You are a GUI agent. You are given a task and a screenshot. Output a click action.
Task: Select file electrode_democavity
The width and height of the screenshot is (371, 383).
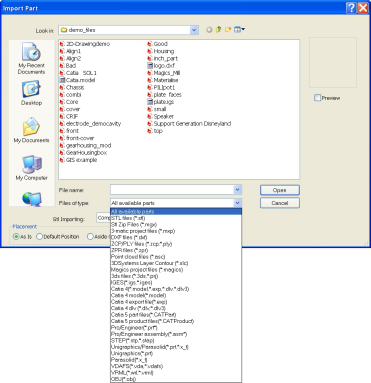click(93, 124)
